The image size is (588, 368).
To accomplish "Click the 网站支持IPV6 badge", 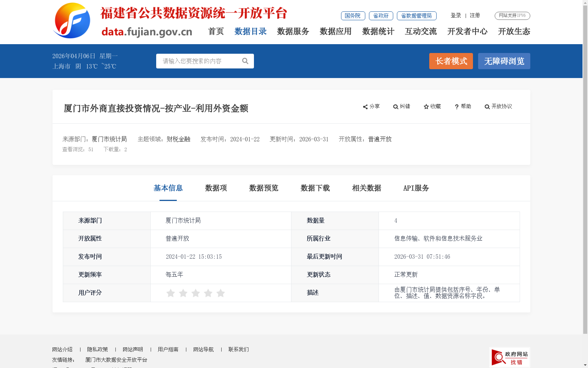I will pyautogui.click(x=512, y=15).
